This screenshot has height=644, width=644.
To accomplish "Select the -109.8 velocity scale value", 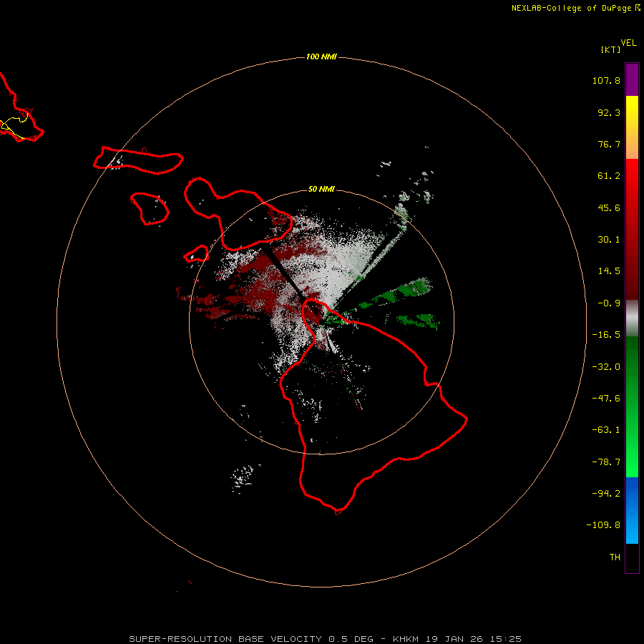I will 603,525.
